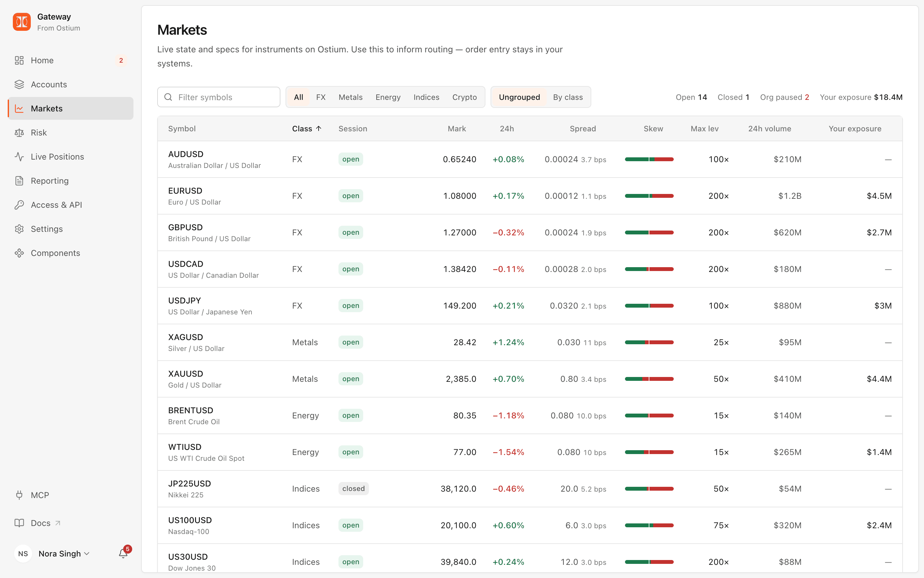
Task: Click the closed badge on JP225USD
Action: (x=353, y=488)
